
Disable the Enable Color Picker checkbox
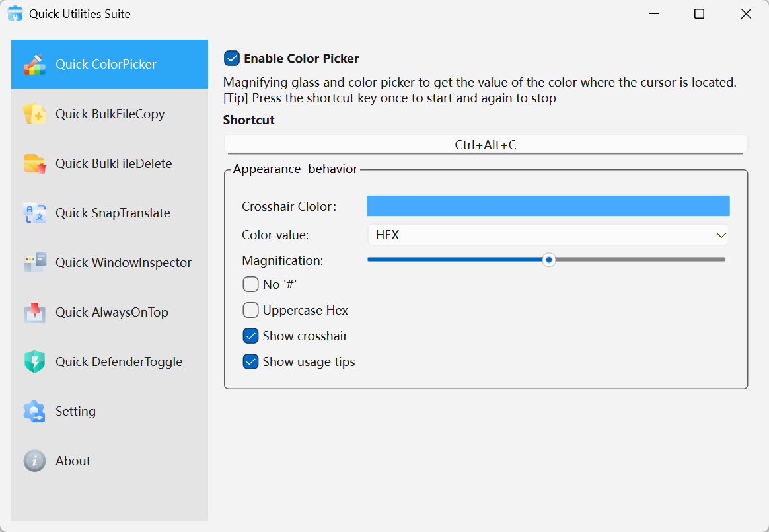click(231, 58)
